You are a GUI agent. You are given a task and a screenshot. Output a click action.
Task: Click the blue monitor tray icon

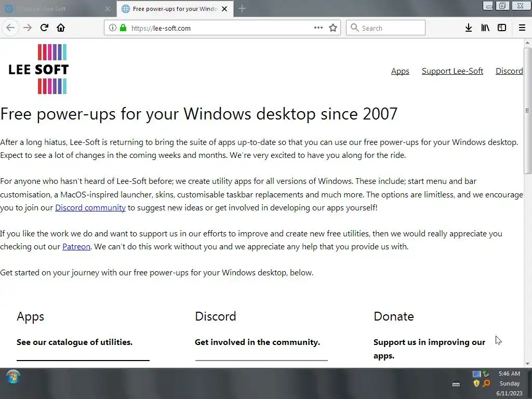point(476,374)
